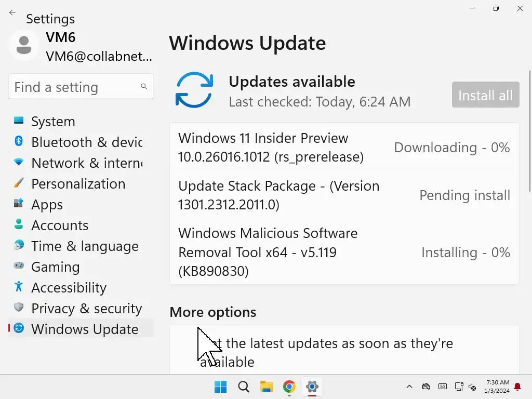Image resolution: width=532 pixels, height=399 pixels.
Task: Go to Gaming settings
Action: (81, 267)
